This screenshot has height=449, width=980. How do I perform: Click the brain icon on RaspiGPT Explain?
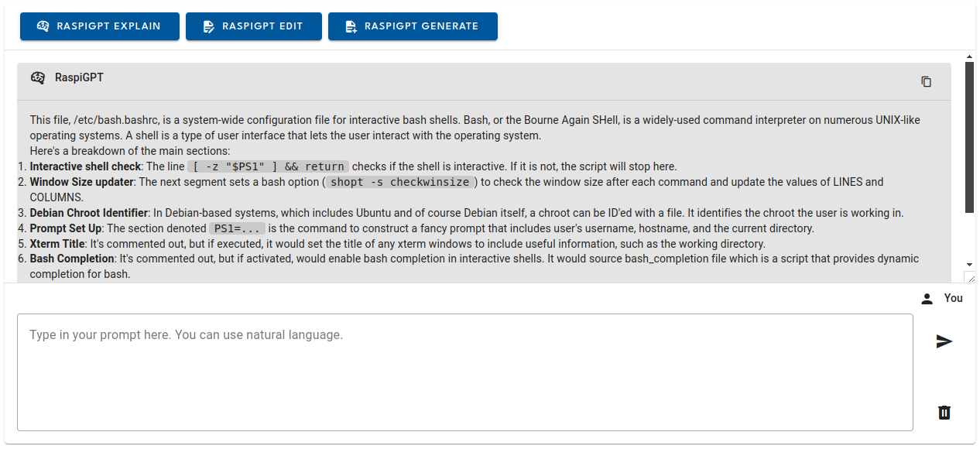pos(43,26)
